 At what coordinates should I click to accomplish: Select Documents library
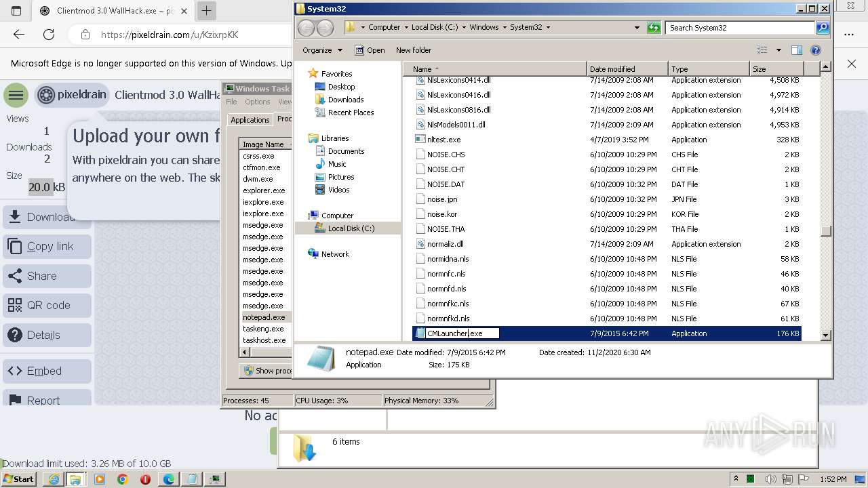(346, 151)
